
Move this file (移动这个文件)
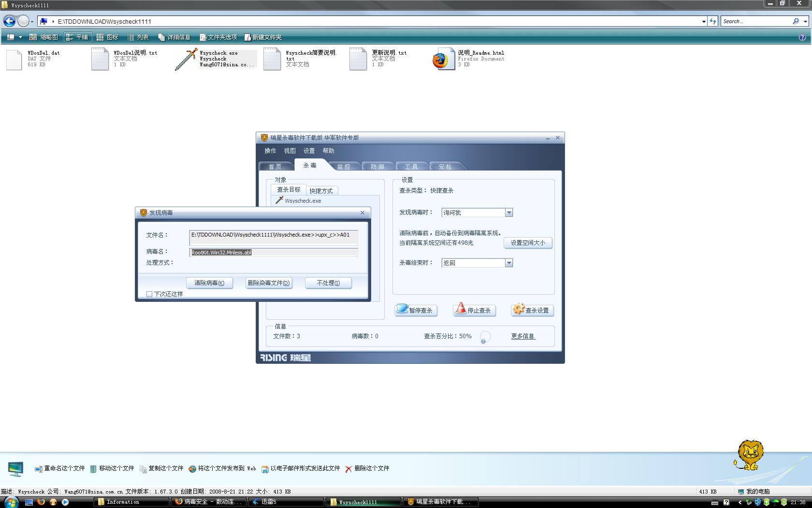(x=112, y=468)
